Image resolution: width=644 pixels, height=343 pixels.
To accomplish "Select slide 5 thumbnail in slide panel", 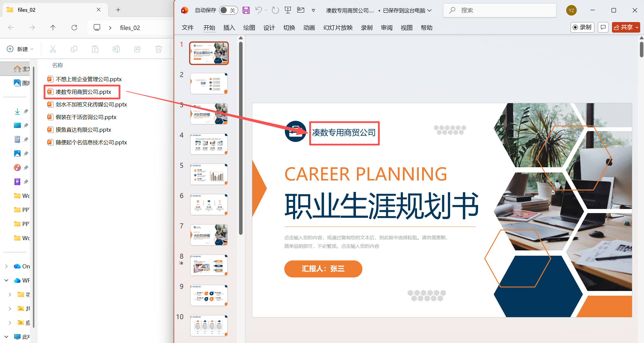I will [209, 174].
